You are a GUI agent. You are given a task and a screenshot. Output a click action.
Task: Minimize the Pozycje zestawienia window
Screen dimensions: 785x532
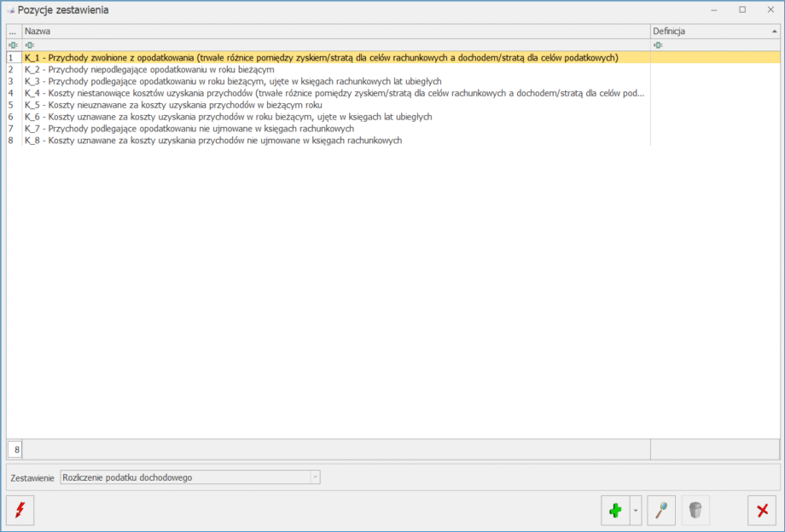[714, 10]
